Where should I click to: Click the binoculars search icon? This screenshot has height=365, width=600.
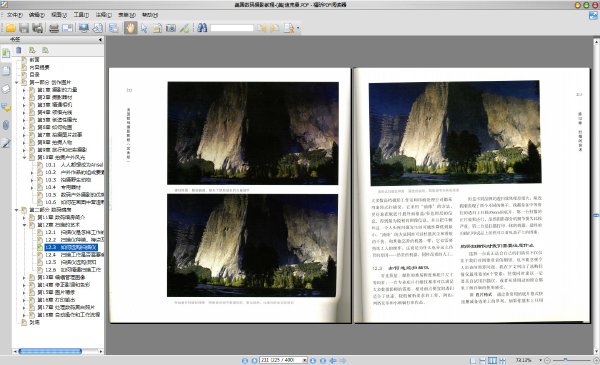point(202,28)
